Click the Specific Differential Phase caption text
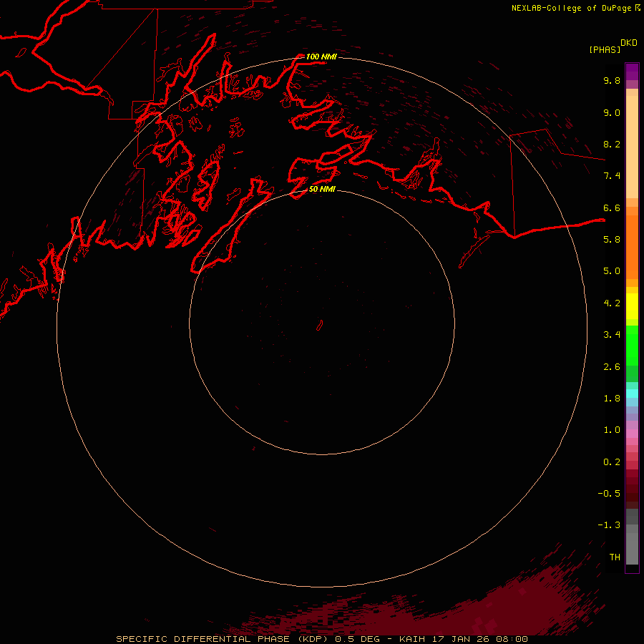 click(321, 639)
